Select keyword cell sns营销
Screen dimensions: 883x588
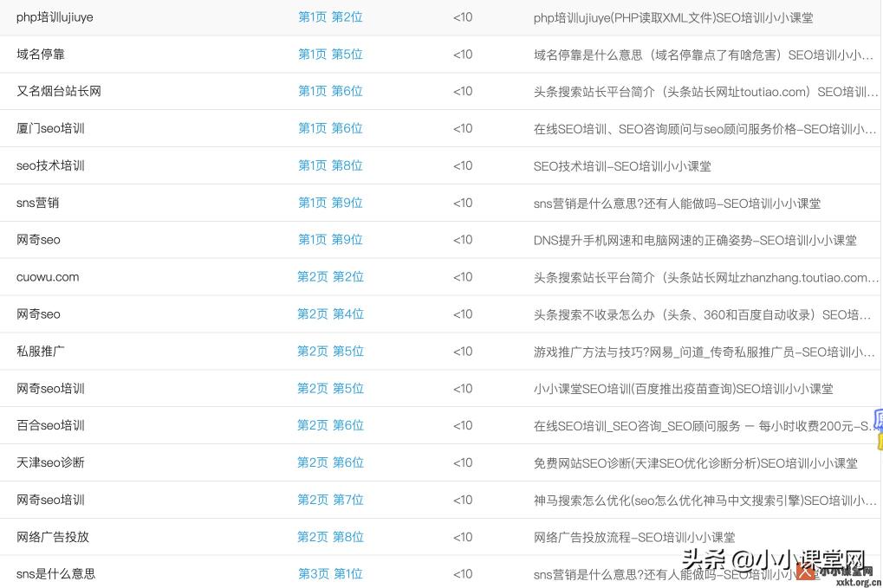click(38, 203)
